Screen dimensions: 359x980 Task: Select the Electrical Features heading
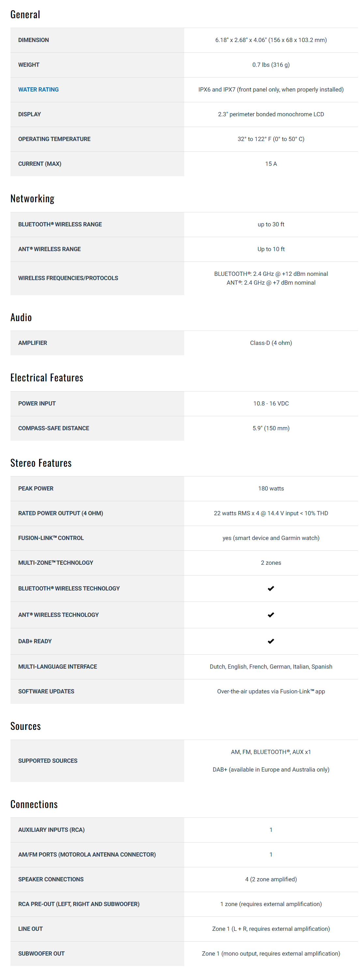(47, 378)
